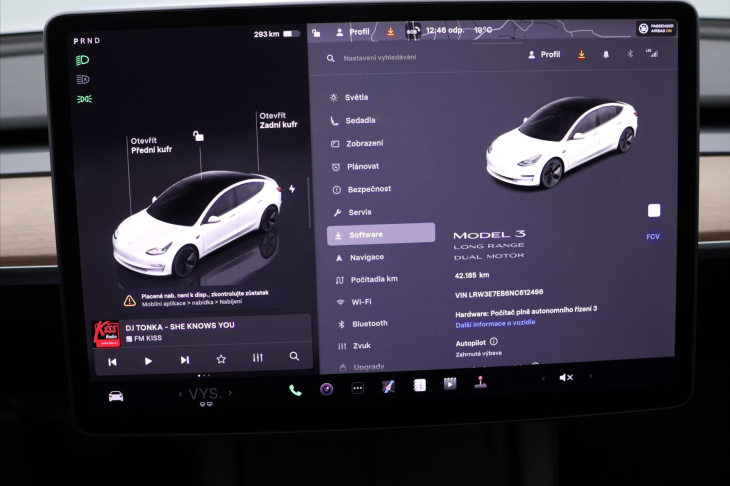Screen dimensions: 730x486
Task: Open the phone app
Action: pyautogui.click(x=295, y=390)
